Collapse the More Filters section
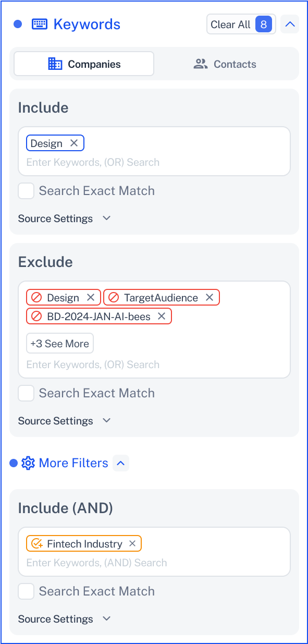Screen dimensions: 308x644 (x=121, y=463)
